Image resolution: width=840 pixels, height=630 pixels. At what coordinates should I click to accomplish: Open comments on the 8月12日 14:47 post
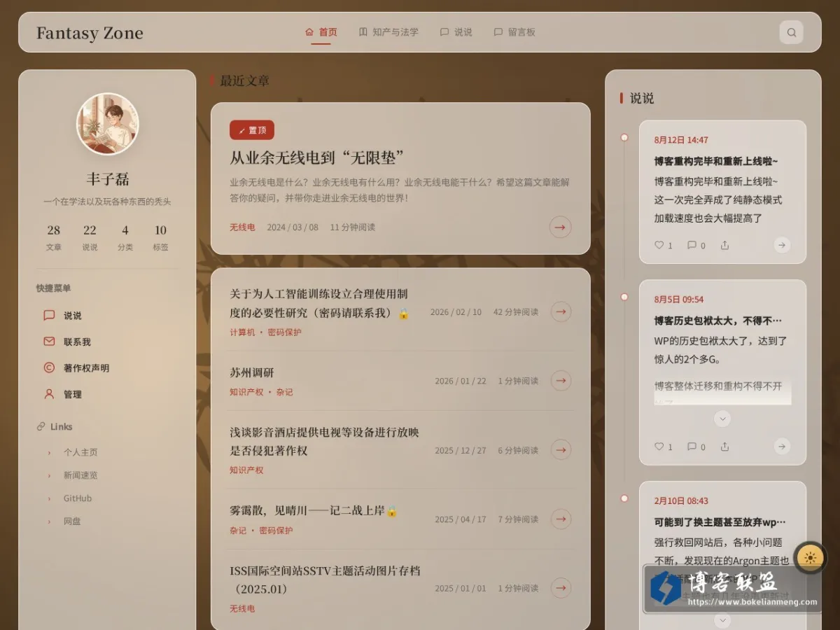[x=696, y=245]
